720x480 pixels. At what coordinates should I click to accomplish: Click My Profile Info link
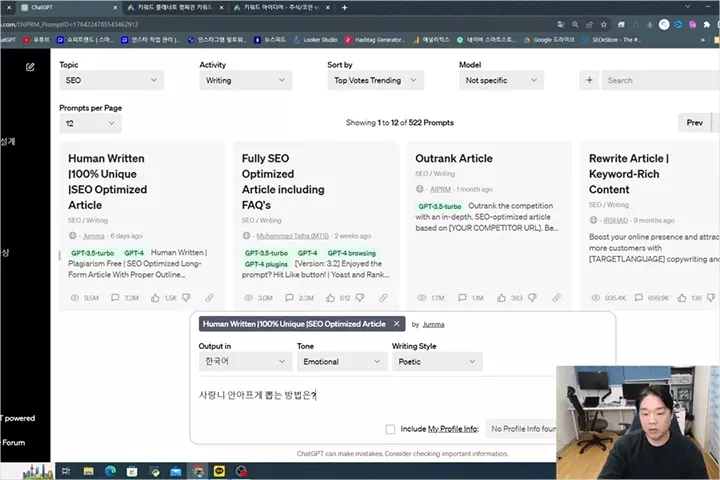(452, 429)
